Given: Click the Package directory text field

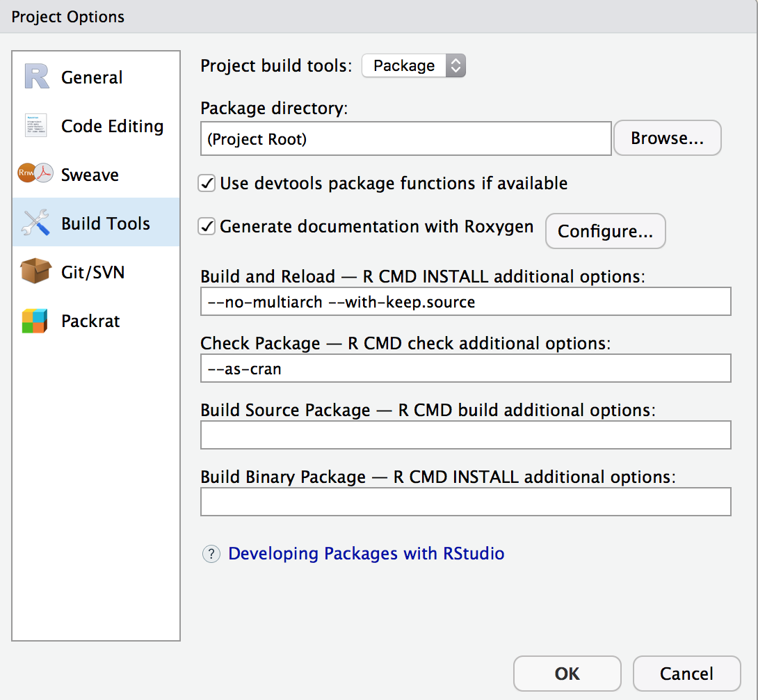Looking at the screenshot, I should (x=405, y=139).
